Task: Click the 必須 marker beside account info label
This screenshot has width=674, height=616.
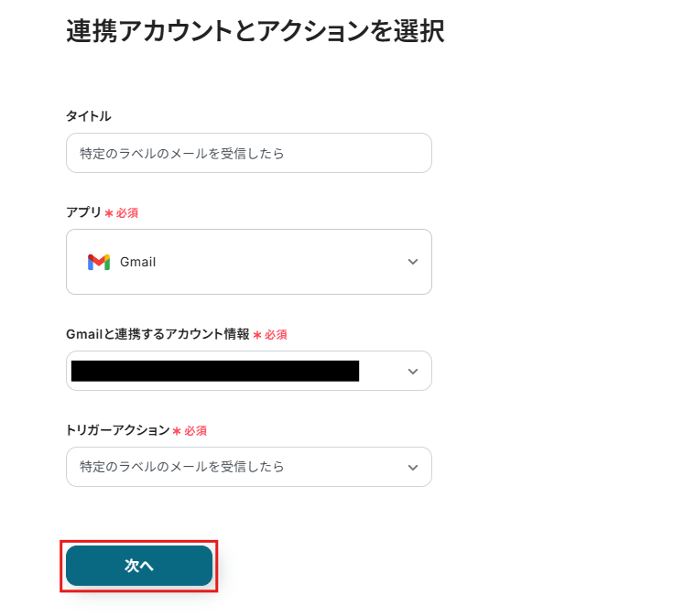Action: 276,335
